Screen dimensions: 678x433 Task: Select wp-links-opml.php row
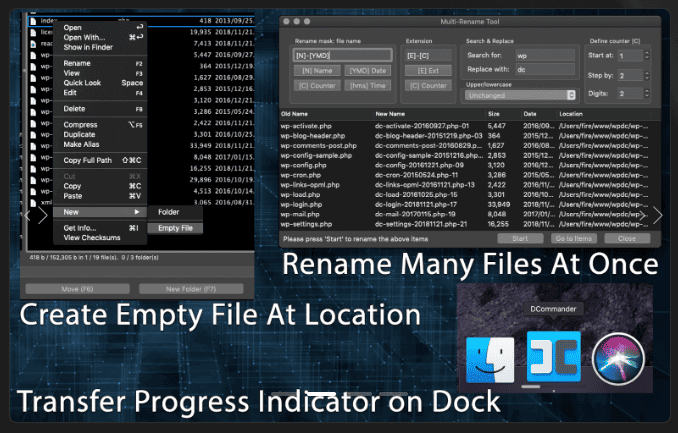click(x=470, y=185)
